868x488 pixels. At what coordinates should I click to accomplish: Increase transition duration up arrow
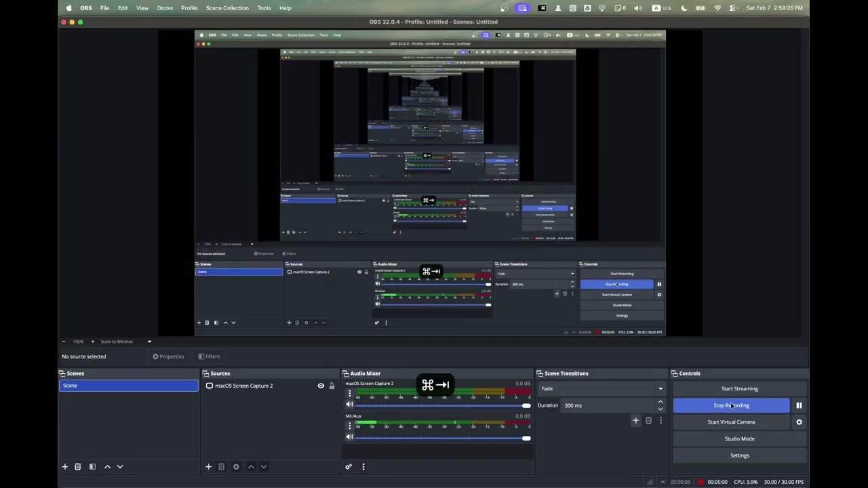click(x=660, y=402)
